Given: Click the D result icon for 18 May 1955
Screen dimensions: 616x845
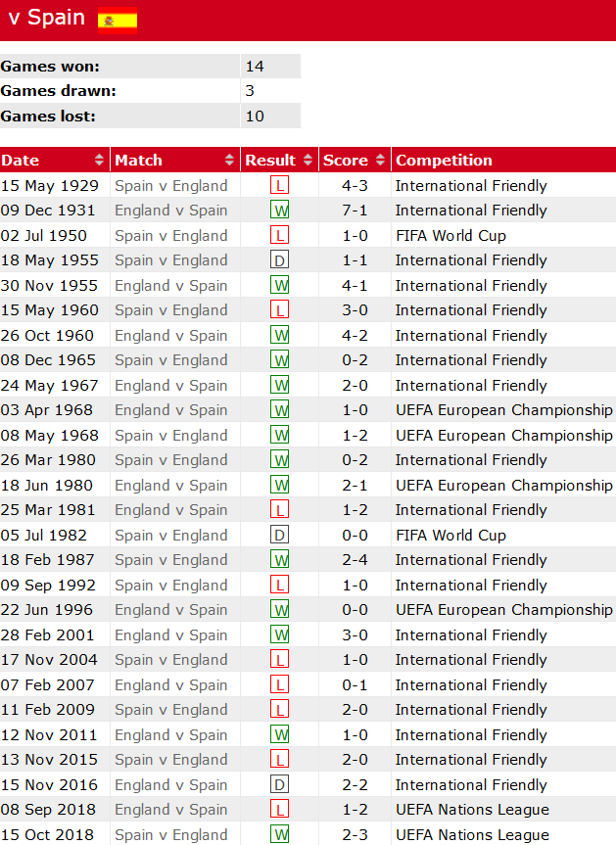Looking at the screenshot, I should (280, 260).
